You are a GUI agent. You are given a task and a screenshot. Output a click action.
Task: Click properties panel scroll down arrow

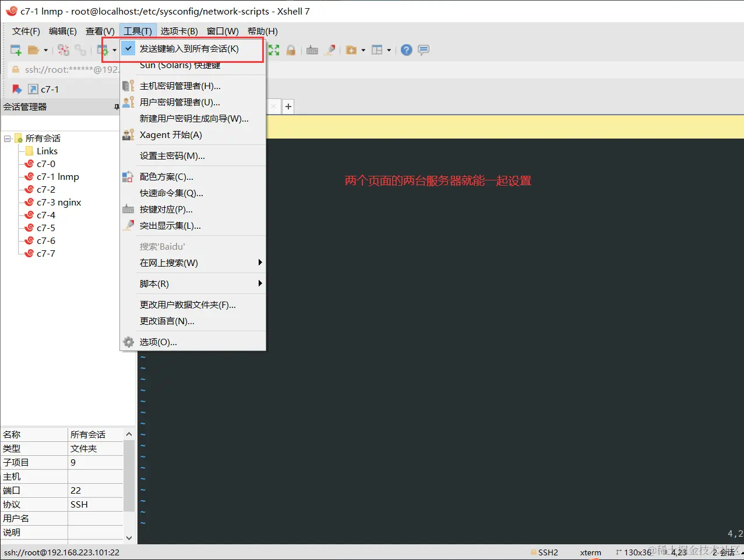(x=129, y=538)
